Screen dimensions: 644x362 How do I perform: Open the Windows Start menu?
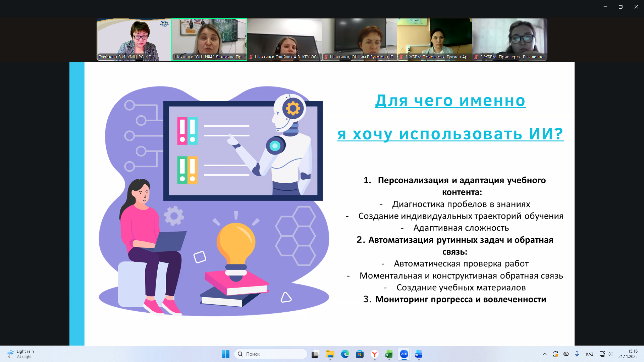[225, 354]
